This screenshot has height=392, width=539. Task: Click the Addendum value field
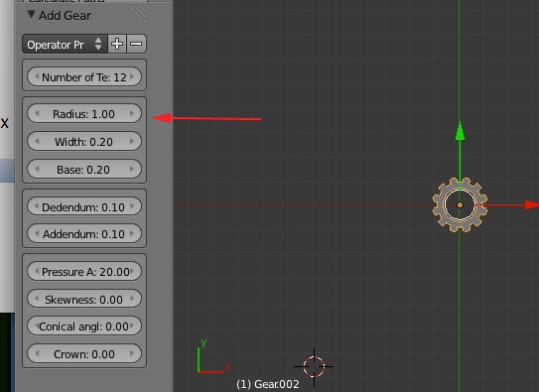(x=84, y=233)
